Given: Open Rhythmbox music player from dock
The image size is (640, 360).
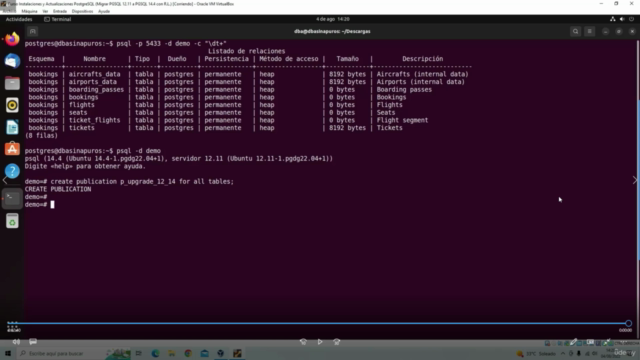Looking at the screenshot, I should point(12,105).
